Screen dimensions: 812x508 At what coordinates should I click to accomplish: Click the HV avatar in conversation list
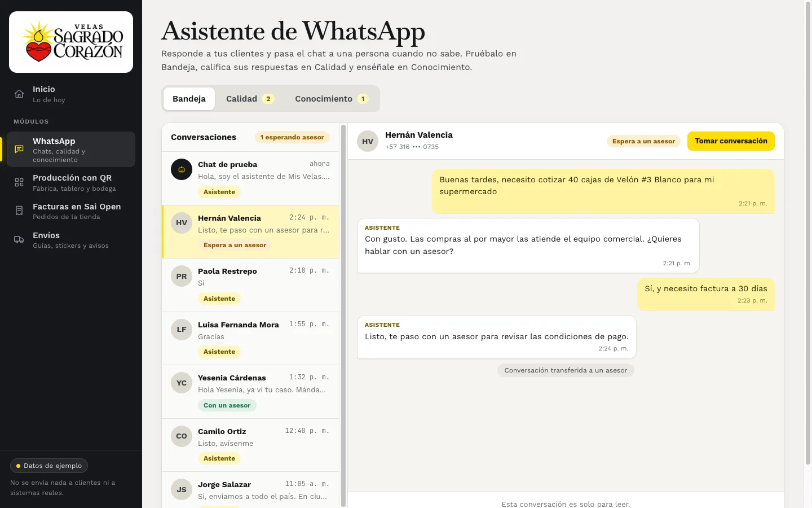coord(182,223)
